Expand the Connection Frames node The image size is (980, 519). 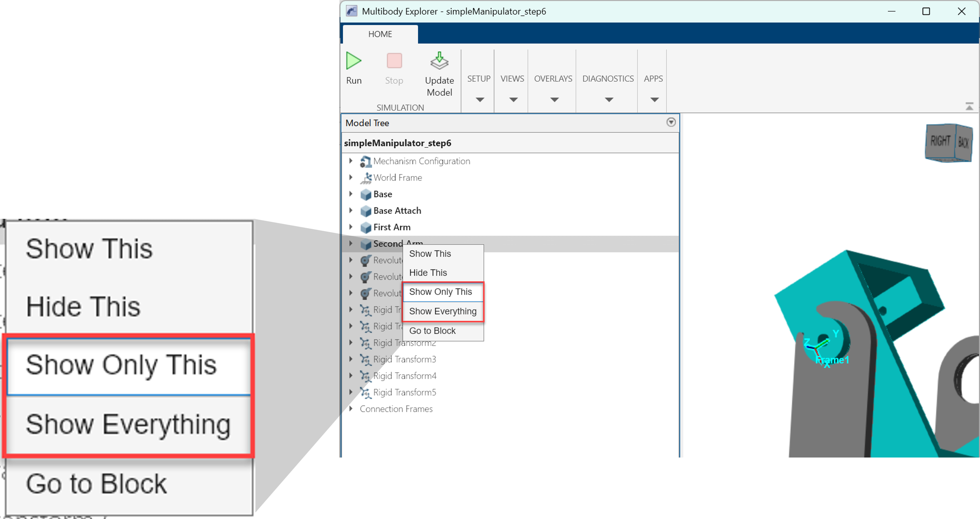click(x=351, y=409)
